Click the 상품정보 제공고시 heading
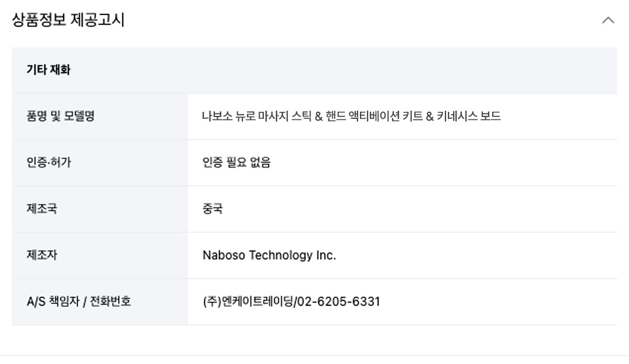This screenshot has height=364, width=629. [68, 20]
